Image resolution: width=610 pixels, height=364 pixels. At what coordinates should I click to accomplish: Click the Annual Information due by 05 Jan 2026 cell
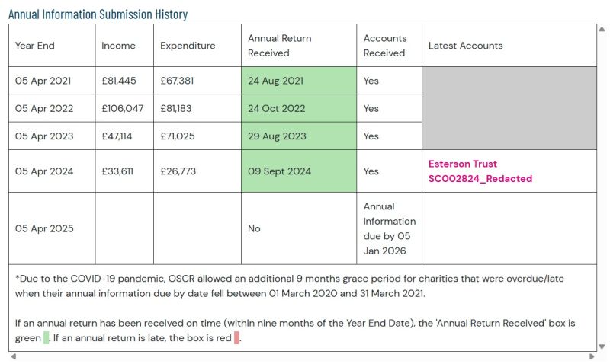(x=389, y=228)
